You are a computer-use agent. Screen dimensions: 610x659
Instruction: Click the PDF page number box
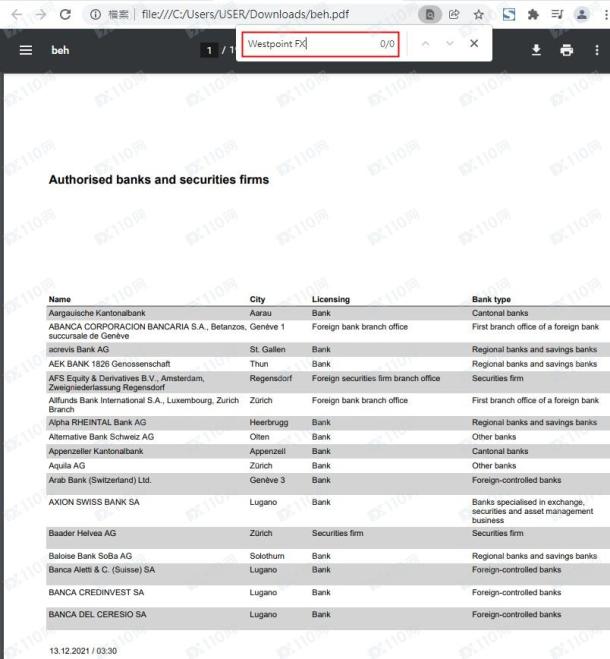tap(209, 50)
